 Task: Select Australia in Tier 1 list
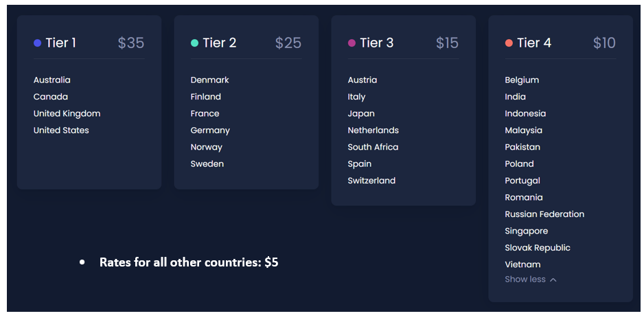(52, 80)
